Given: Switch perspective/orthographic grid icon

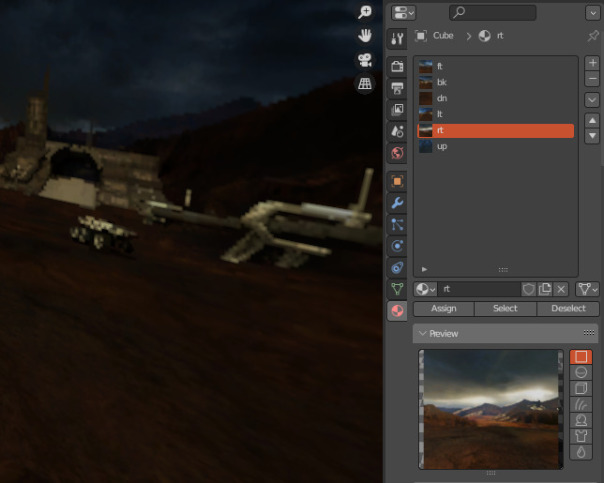Looking at the screenshot, I should [364, 83].
